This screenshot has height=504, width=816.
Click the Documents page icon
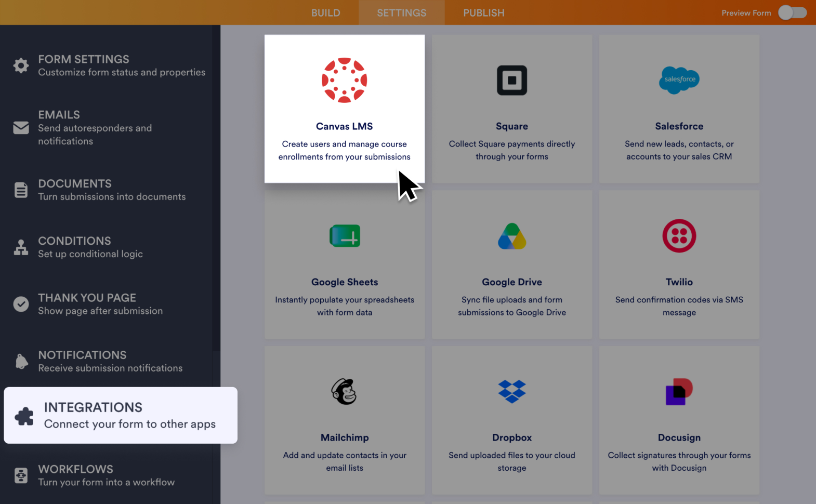21,190
